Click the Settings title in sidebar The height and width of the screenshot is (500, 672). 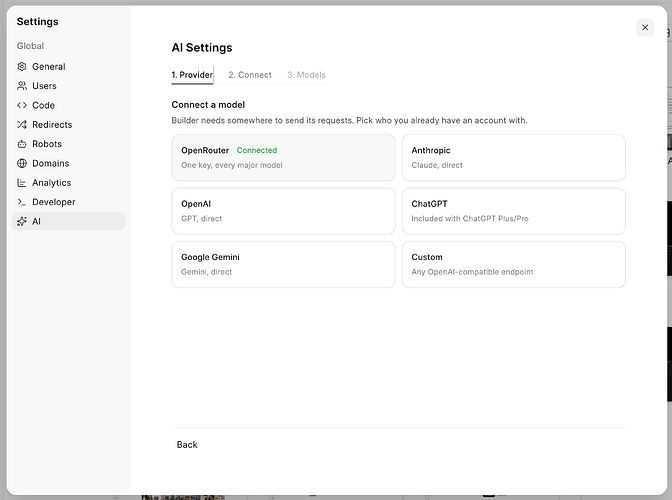point(37,21)
